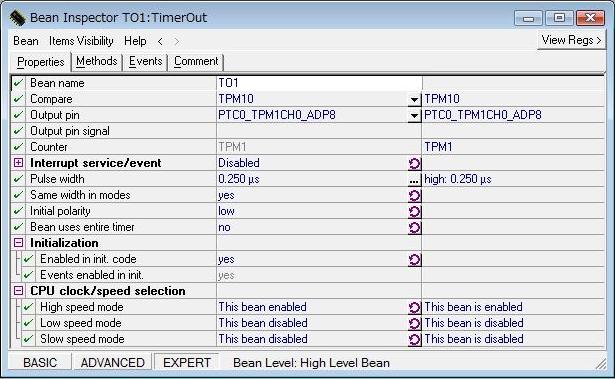The image size is (615, 379).
Task: Open Pulse width timing dialog via ellipsis
Action: tap(414, 180)
